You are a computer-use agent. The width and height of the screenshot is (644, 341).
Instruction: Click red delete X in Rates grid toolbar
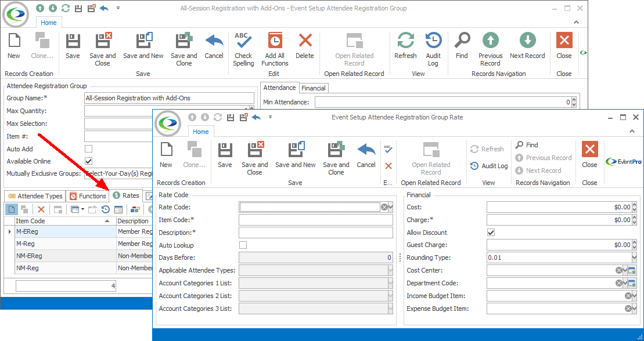41,210
